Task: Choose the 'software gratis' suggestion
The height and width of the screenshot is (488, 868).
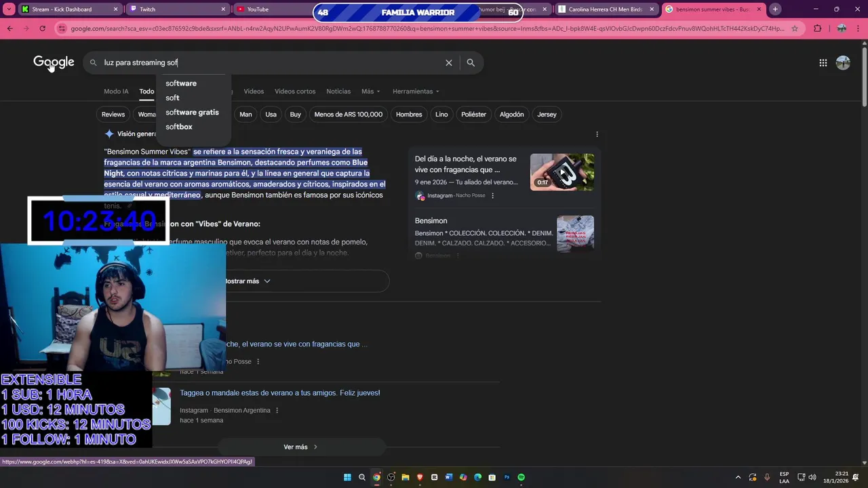Action: click(194, 113)
